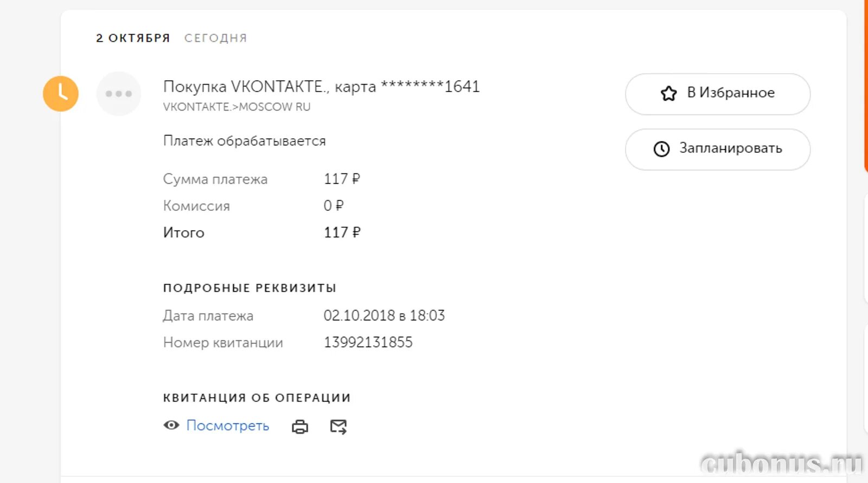Viewport: 868px width, 483px height.
Task: Click the receipt number 13992131855
Action: tap(368, 343)
